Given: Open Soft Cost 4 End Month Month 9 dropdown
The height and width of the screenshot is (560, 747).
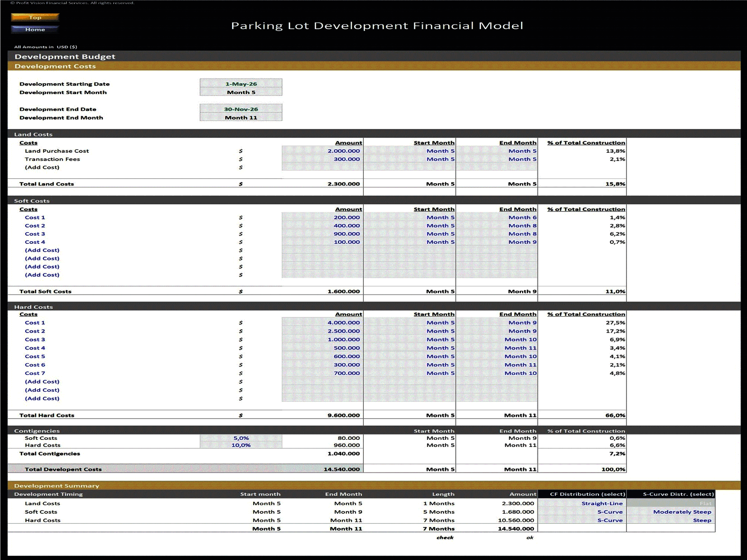Looking at the screenshot, I should pos(497,242).
